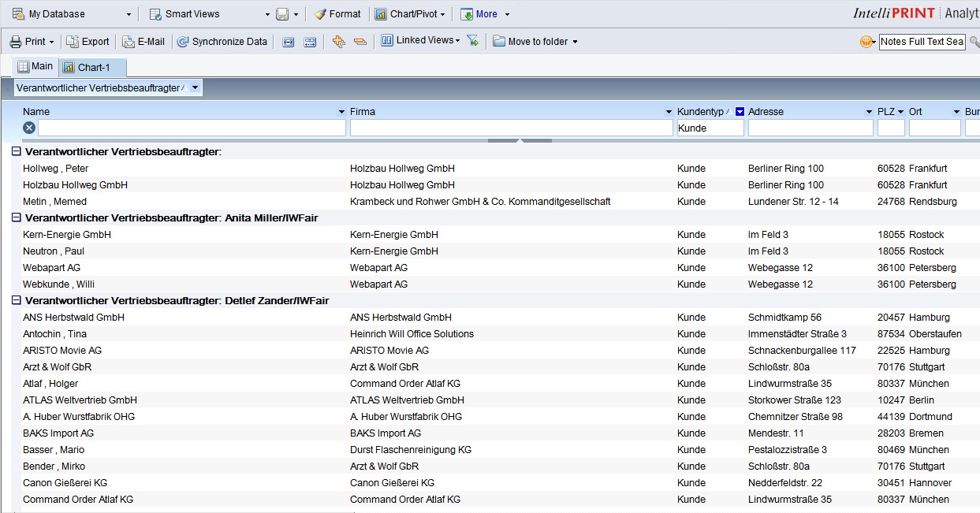The image size is (980, 513).
Task: Collapse the Detlef Zander/IWFair group
Action: 16,300
